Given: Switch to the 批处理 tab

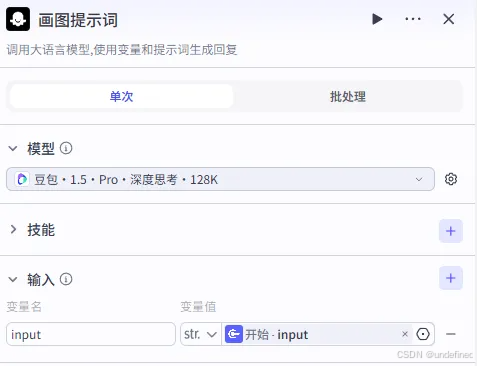Looking at the screenshot, I should pyautogui.click(x=348, y=96).
